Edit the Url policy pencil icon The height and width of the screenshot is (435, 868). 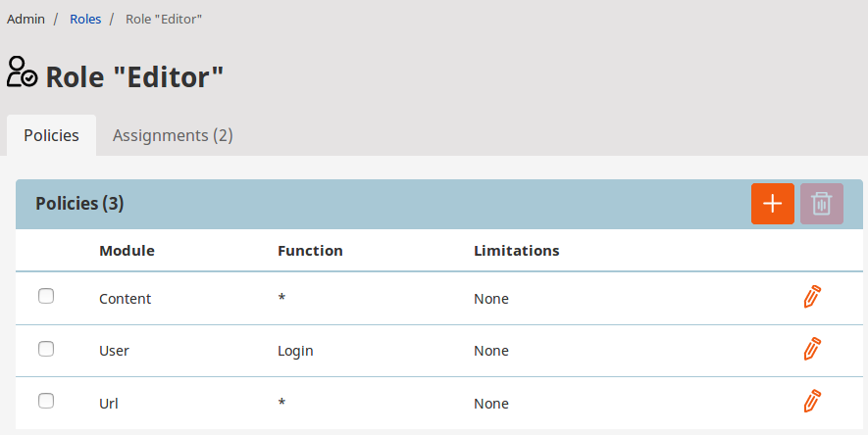click(811, 402)
